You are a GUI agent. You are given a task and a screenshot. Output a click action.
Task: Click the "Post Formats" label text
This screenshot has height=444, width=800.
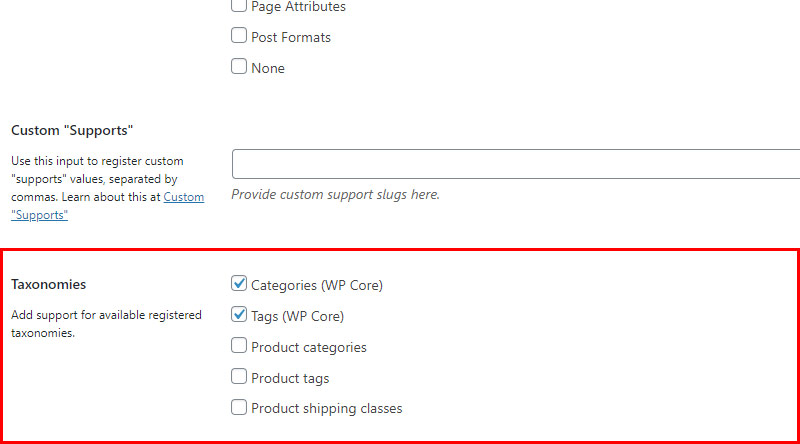click(x=291, y=37)
